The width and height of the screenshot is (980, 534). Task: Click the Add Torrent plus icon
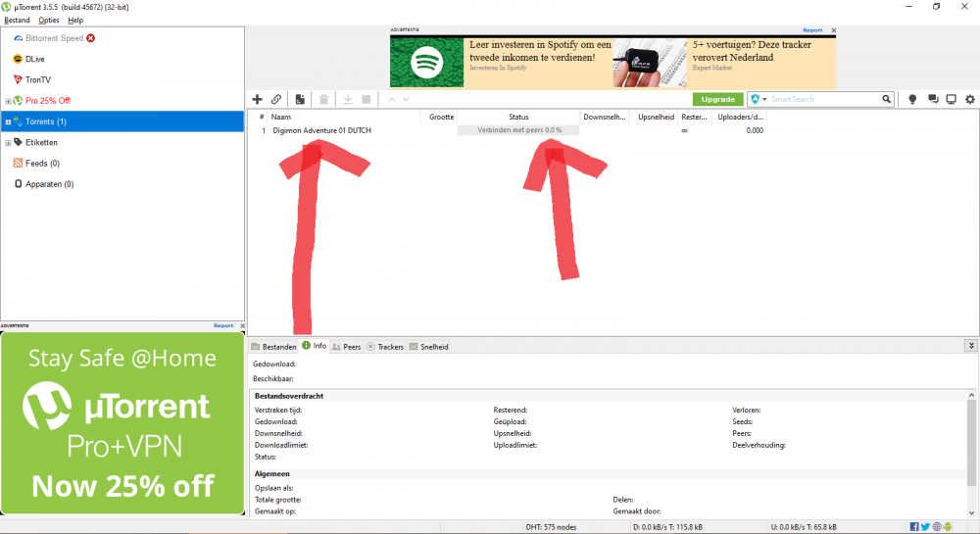point(257,99)
